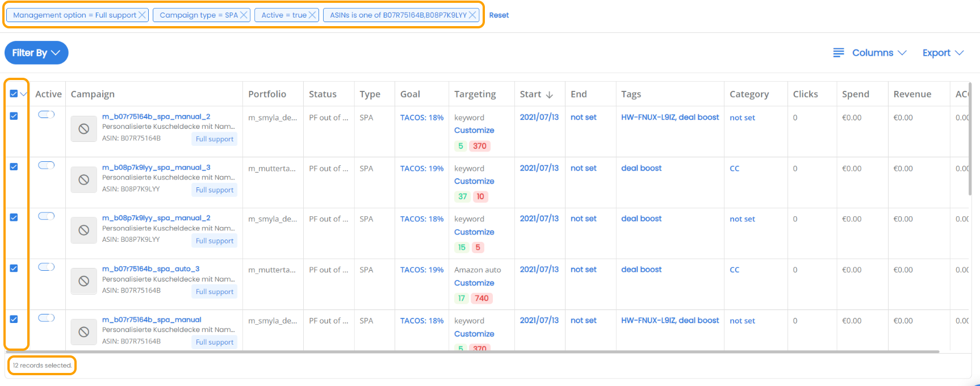Click placeholder image icon of m_b08p7k9lyy_spa_manual_2
980x386 pixels.
[x=83, y=230]
